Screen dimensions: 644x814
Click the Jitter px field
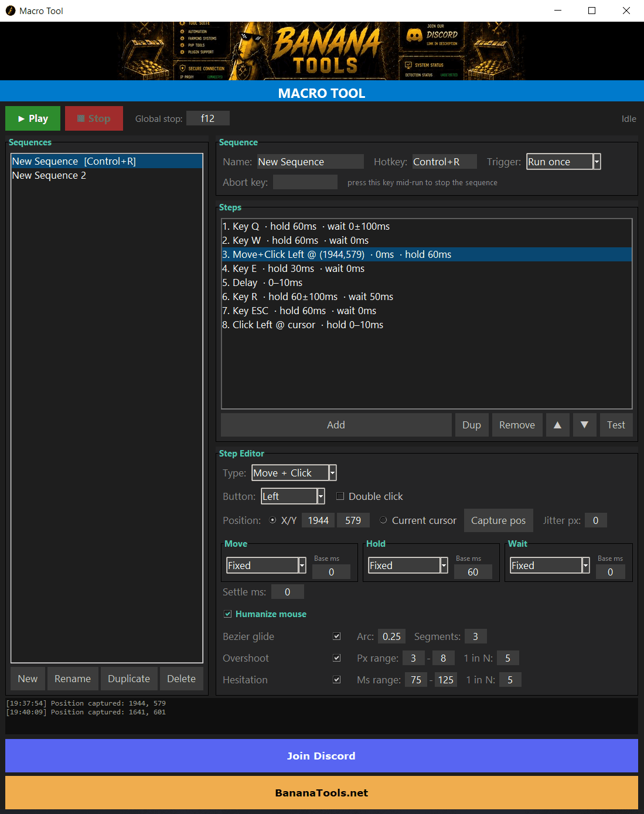[x=596, y=520]
